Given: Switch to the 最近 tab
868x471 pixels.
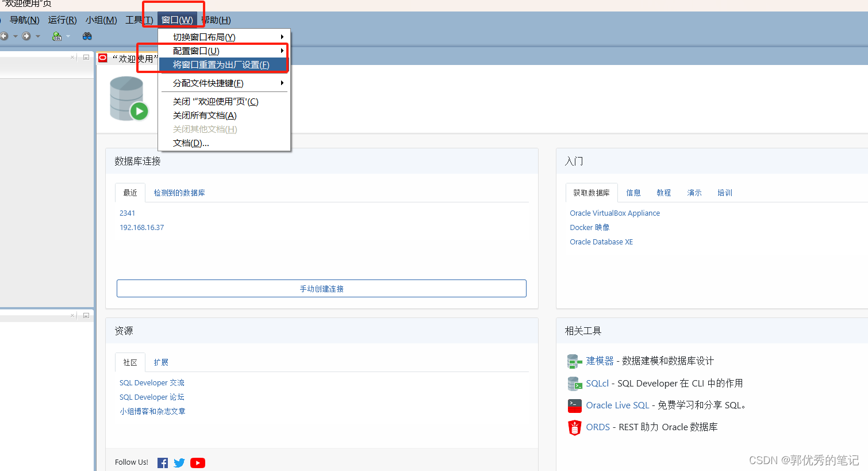Looking at the screenshot, I should tap(130, 193).
